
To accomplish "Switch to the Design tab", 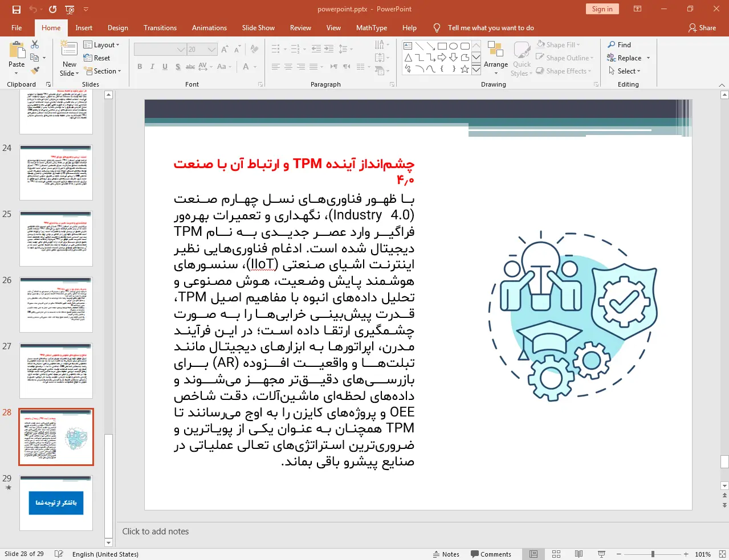I will 117,27.
